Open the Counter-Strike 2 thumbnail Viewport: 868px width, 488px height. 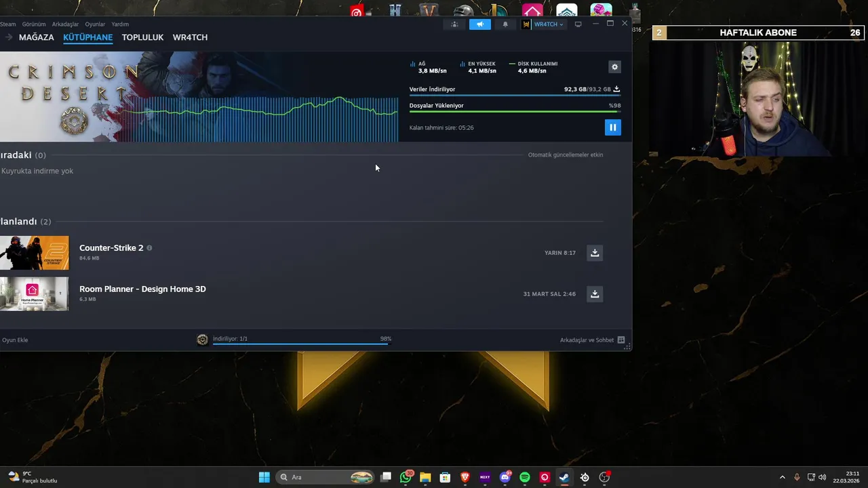(x=34, y=253)
